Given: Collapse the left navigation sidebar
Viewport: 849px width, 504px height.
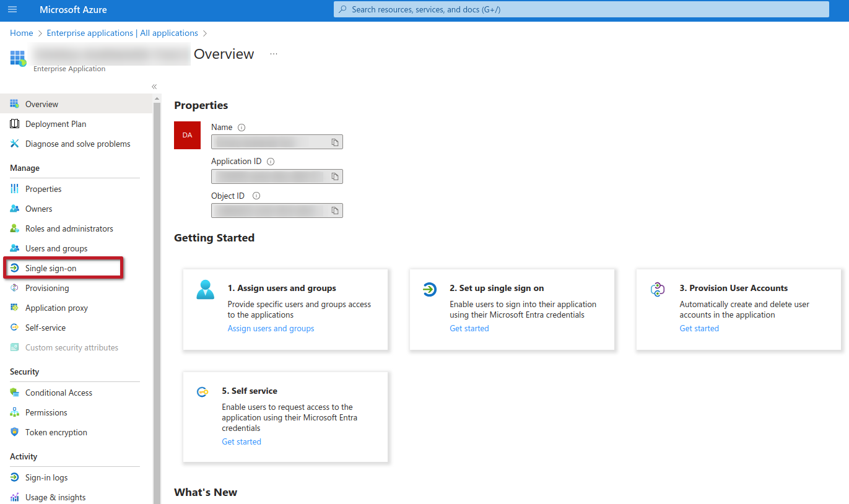Looking at the screenshot, I should (x=154, y=87).
